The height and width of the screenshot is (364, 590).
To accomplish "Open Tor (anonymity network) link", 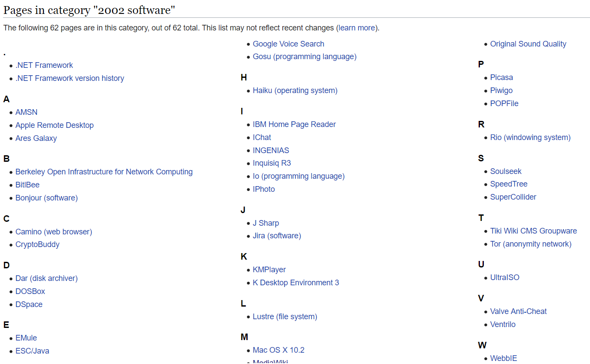I will click(x=531, y=244).
